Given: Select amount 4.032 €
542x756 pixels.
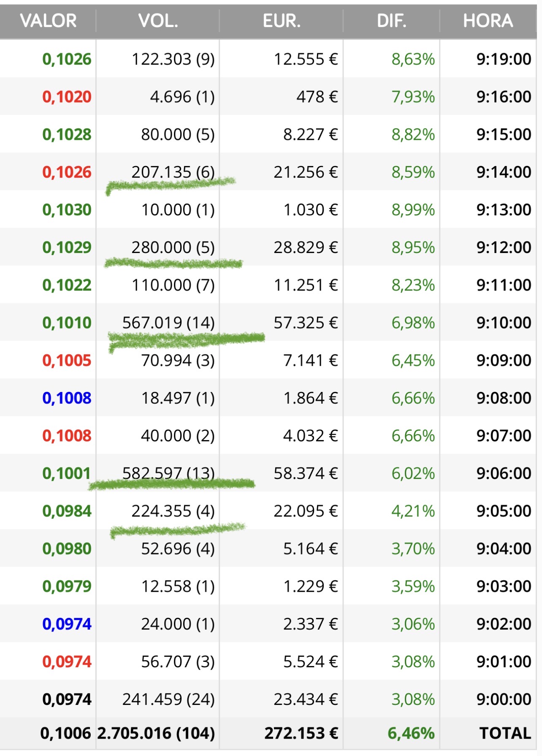Looking at the screenshot, I should (x=311, y=435).
